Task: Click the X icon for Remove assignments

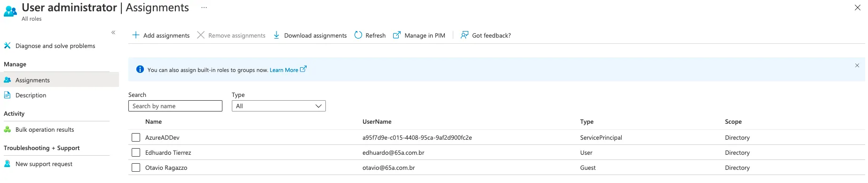Action: click(x=201, y=35)
